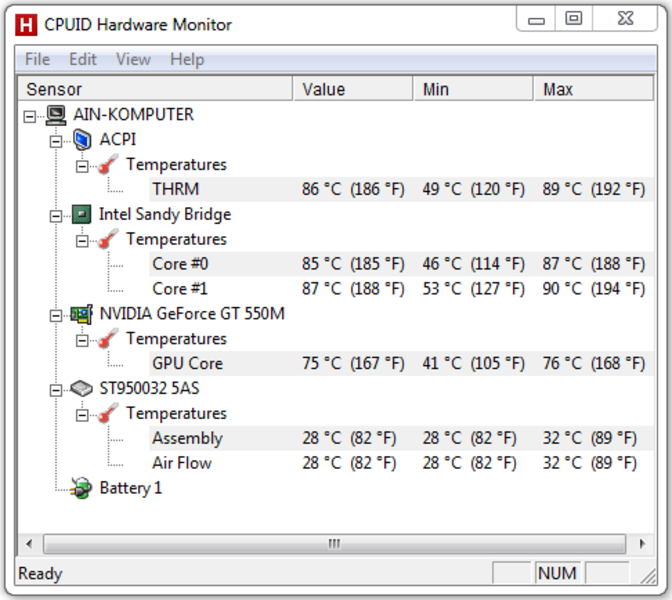The width and height of the screenshot is (672, 600).
Task: Collapse Temperatures under Intel Sandy Bridge
Action: 82,241
